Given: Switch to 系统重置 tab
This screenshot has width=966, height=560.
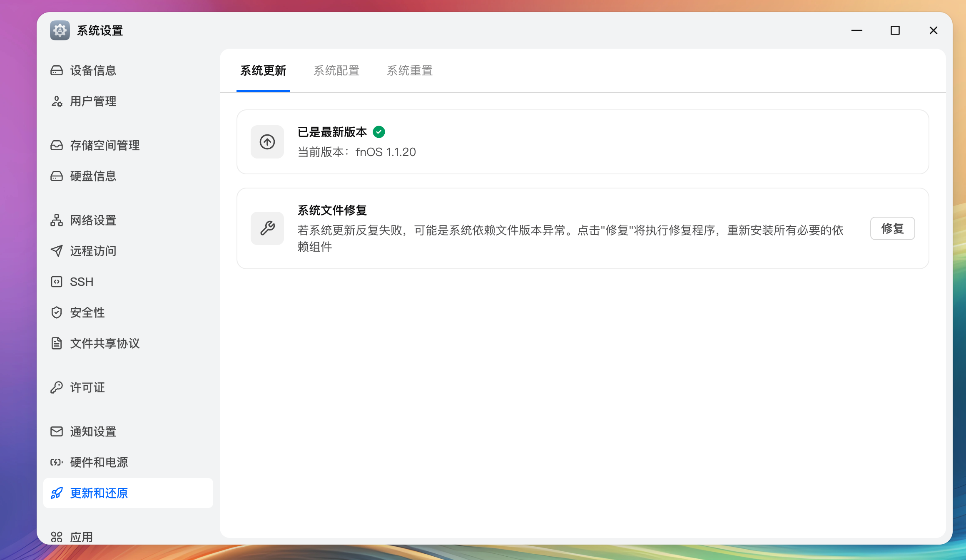Looking at the screenshot, I should click(x=409, y=71).
